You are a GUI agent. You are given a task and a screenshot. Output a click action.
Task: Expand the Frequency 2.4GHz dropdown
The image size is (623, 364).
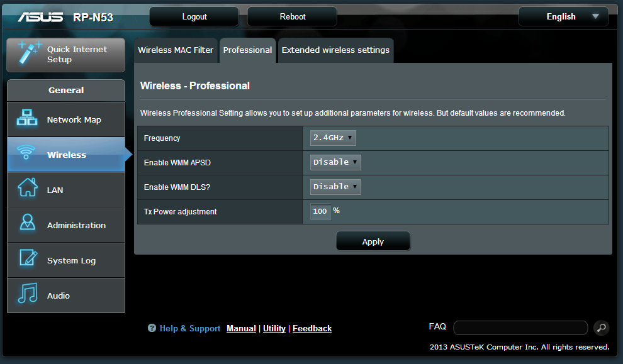click(x=333, y=138)
